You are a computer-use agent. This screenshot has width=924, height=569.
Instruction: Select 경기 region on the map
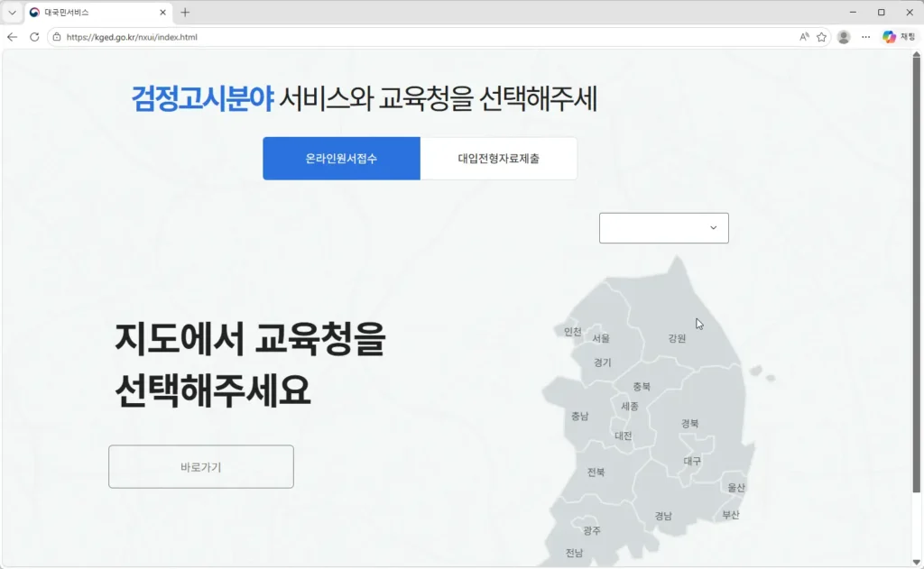click(602, 363)
